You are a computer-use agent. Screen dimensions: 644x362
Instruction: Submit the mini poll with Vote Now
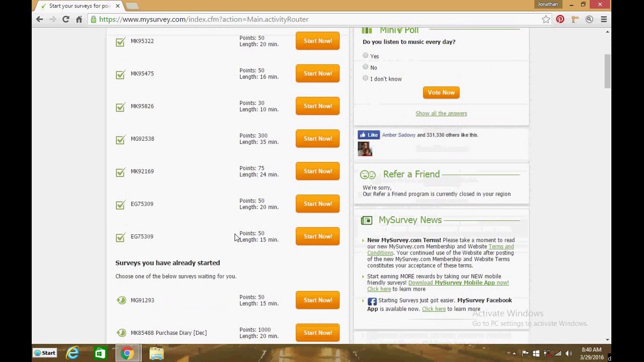(x=441, y=93)
